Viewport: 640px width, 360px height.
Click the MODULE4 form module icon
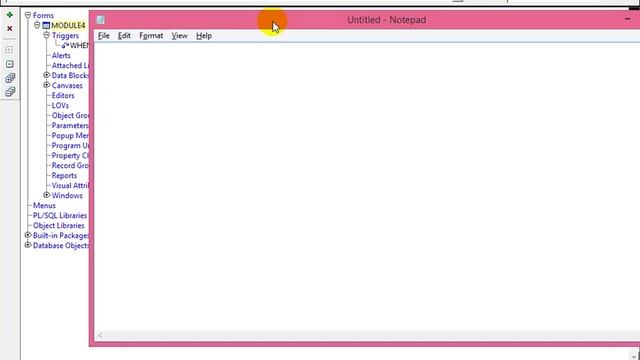(46, 26)
